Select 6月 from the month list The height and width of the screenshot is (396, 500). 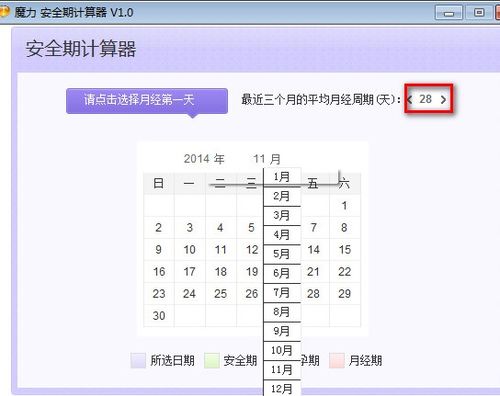coord(282,273)
